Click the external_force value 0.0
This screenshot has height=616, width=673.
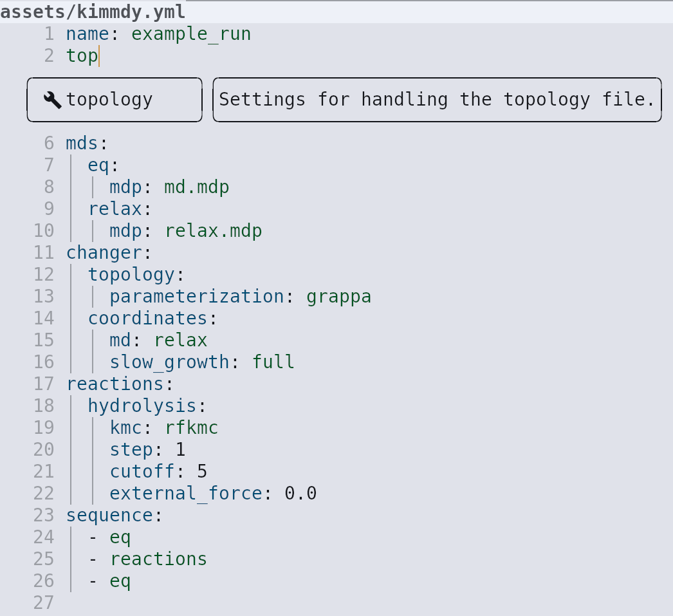300,494
